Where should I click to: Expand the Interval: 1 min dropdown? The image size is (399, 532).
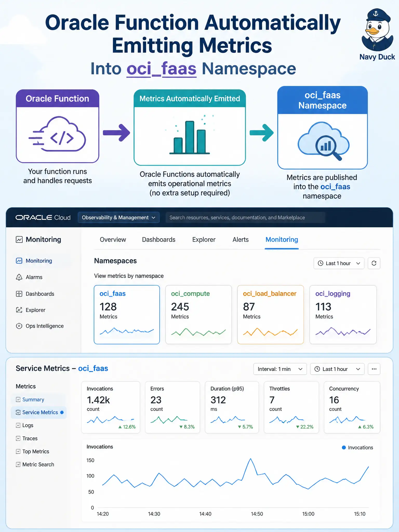280,369
